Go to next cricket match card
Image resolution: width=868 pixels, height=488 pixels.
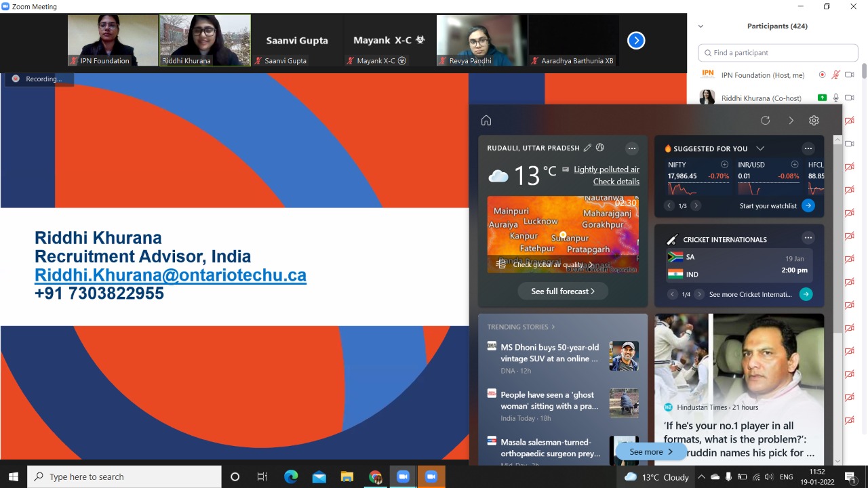(x=699, y=294)
